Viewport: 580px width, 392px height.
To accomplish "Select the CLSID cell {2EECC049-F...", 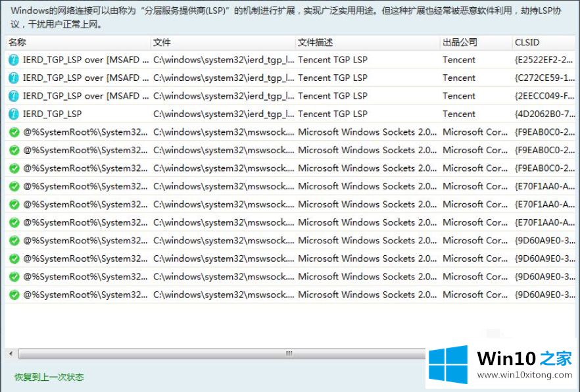I will coord(544,96).
